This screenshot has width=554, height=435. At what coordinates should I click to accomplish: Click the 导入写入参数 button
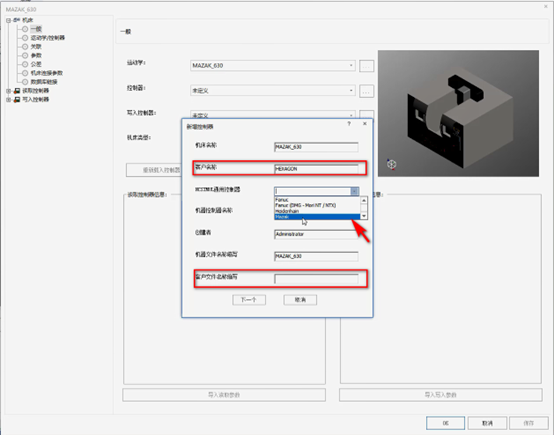click(441, 395)
